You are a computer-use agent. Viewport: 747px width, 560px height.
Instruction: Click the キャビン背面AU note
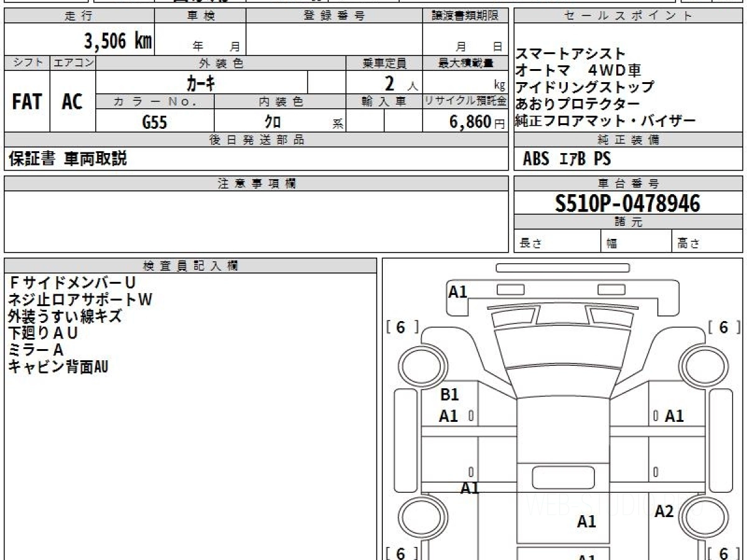[x=58, y=367]
